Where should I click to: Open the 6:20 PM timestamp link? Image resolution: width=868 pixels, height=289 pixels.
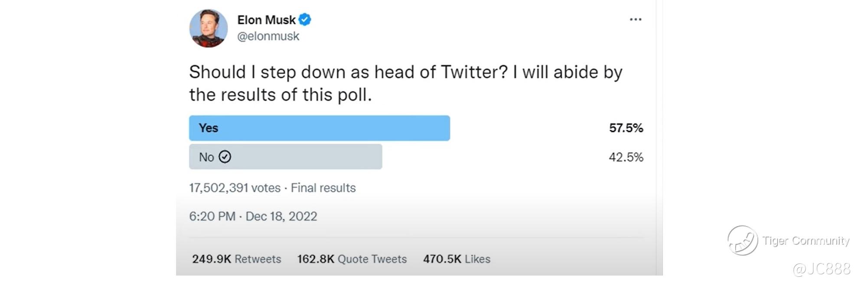[x=212, y=216]
